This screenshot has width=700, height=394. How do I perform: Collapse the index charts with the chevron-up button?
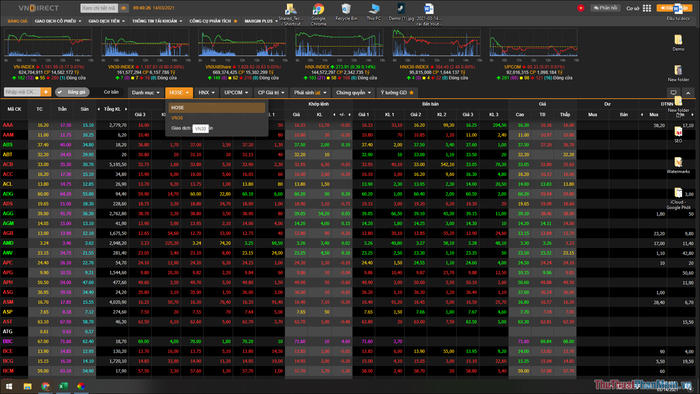[688, 92]
